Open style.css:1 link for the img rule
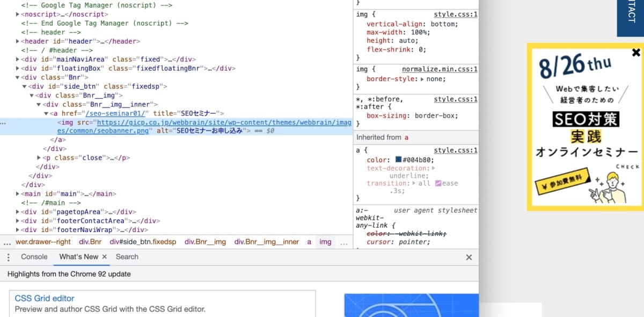 pos(456,15)
